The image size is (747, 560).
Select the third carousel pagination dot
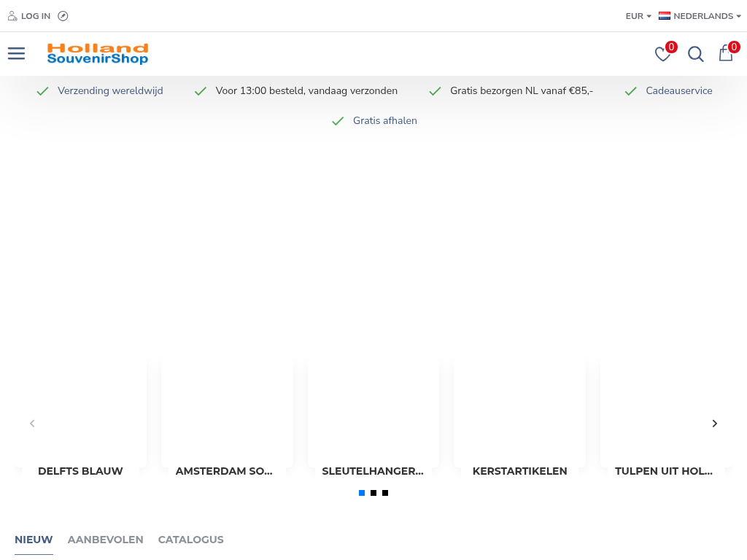point(385,493)
